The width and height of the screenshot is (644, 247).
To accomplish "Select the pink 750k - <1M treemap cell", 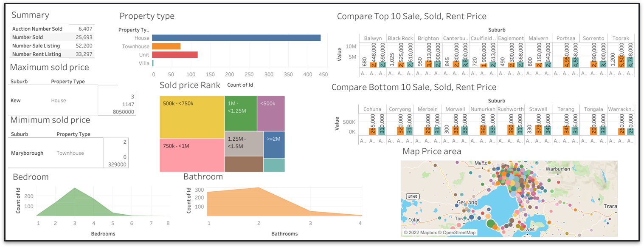I will pyautogui.click(x=192, y=155).
